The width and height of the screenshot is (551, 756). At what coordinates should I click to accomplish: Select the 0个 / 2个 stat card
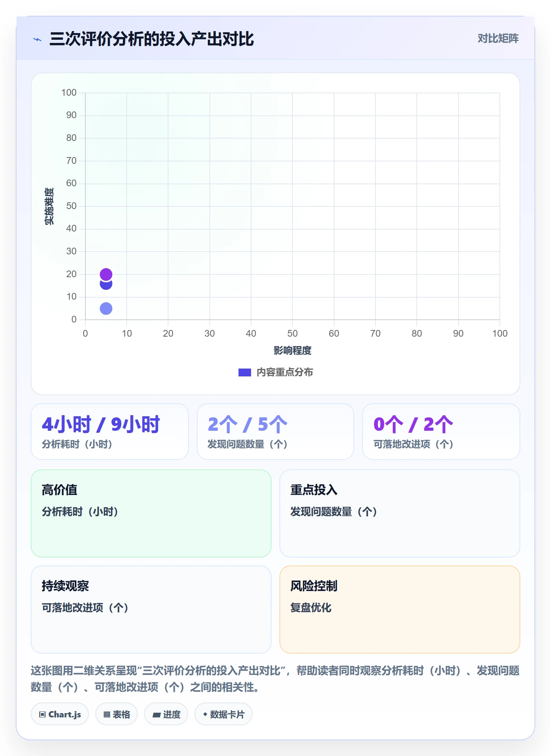[x=441, y=432]
